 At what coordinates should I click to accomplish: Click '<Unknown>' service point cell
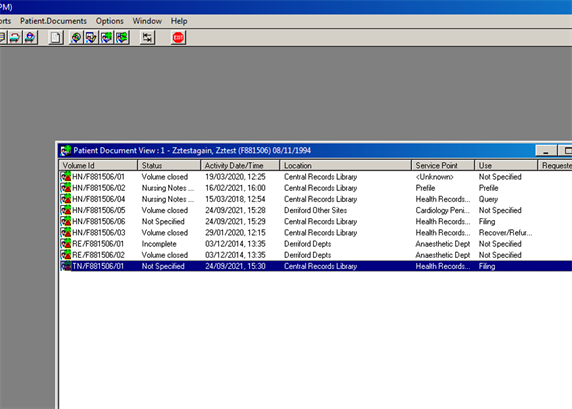[434, 177]
